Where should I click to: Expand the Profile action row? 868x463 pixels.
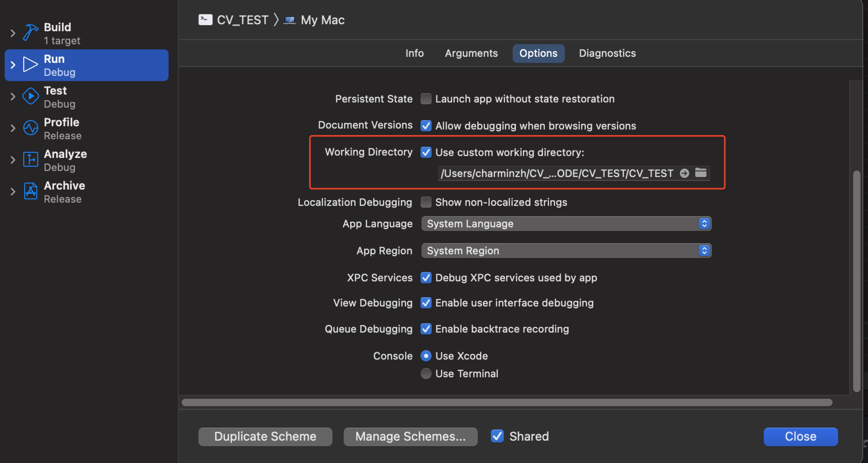13,128
